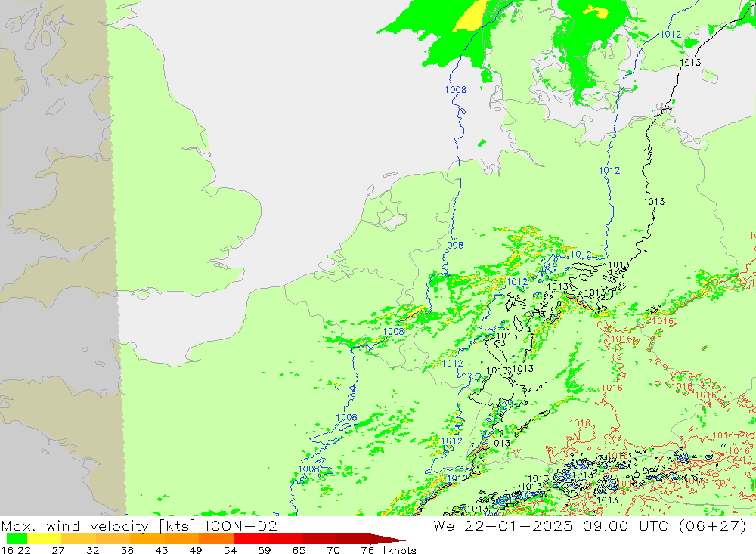Click the legend value '32'
This screenshot has width=756, height=554.
tap(92, 550)
